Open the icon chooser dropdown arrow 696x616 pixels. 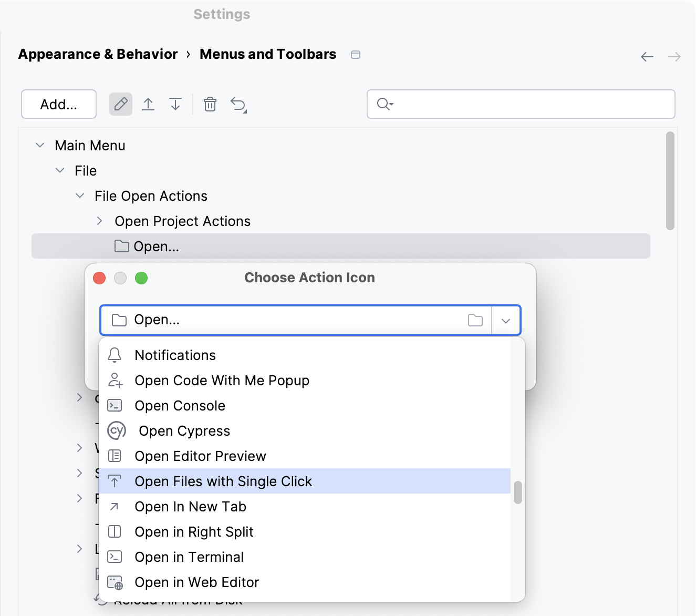coord(505,320)
